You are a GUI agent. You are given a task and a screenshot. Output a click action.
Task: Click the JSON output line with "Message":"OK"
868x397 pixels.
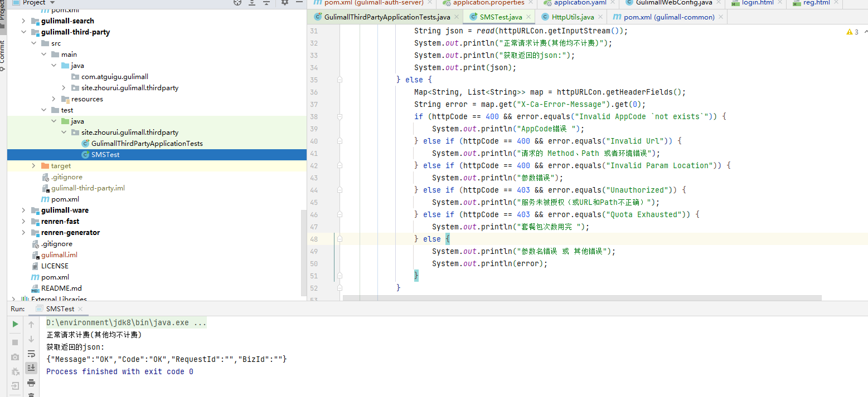click(167, 359)
